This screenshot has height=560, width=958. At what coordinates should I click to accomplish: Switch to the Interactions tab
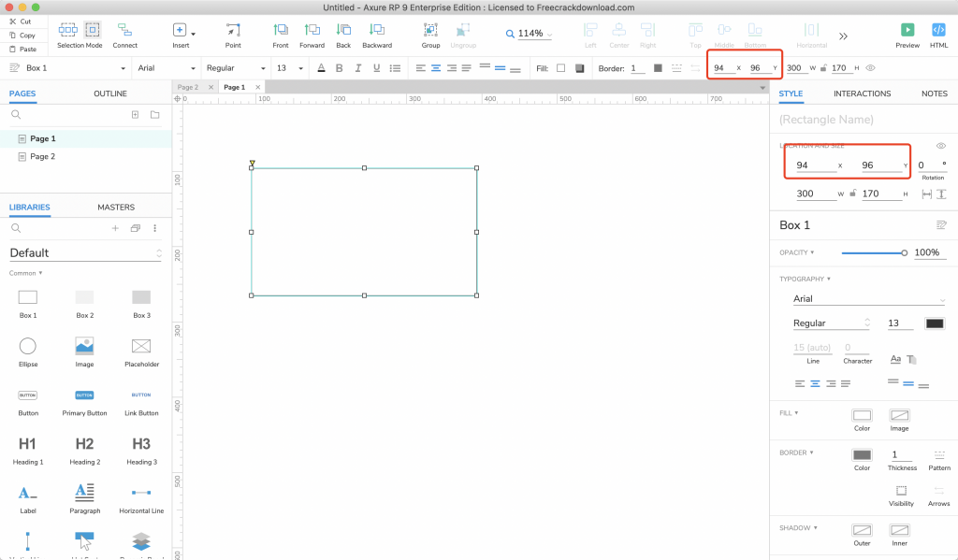[862, 93]
